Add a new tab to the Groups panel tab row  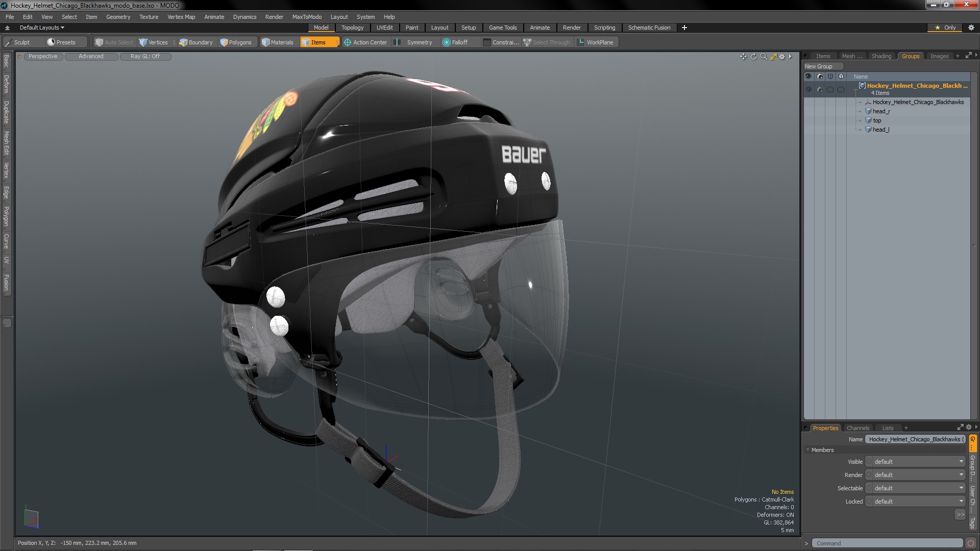pyautogui.click(x=958, y=56)
